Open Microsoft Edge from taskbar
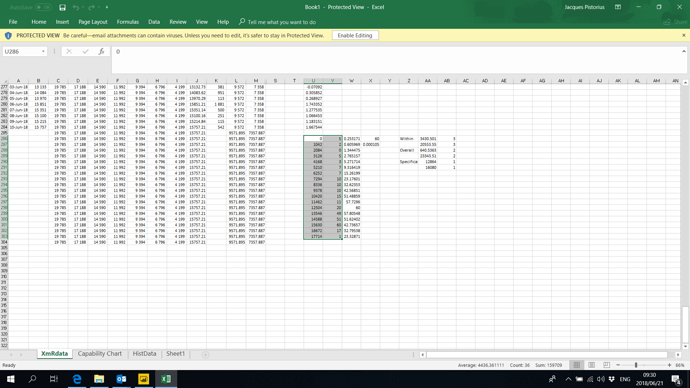 pyautogui.click(x=77, y=379)
